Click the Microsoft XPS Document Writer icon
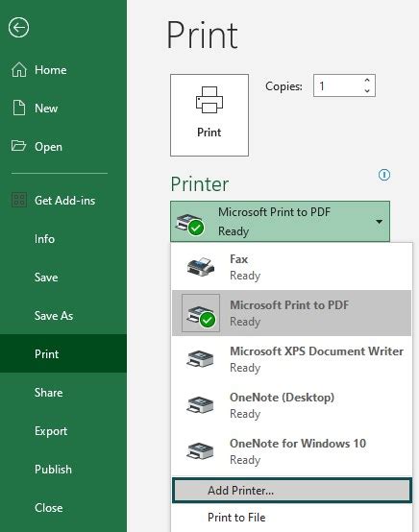 pyautogui.click(x=200, y=359)
